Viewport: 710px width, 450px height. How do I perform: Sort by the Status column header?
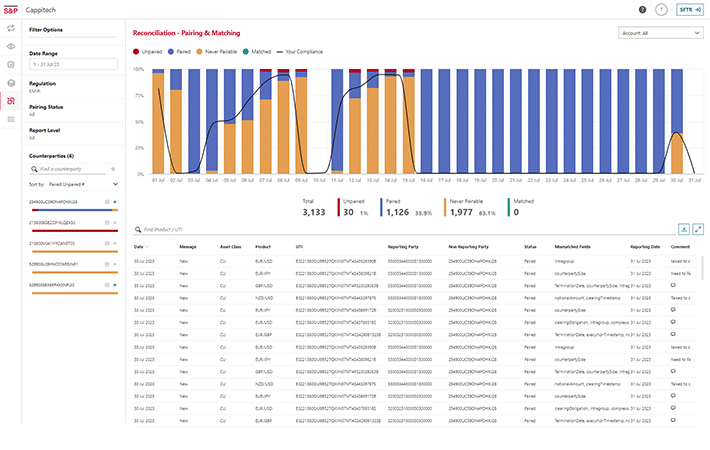(530, 247)
